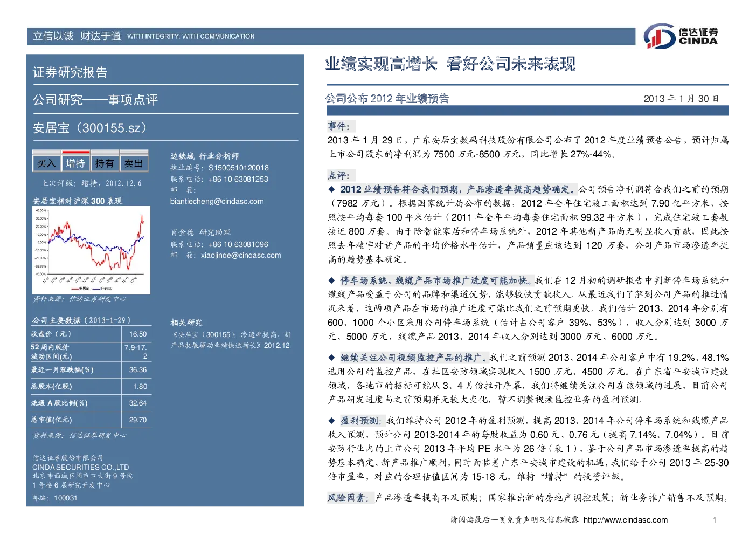Click 总股本 value 1.80

[x=140, y=387]
